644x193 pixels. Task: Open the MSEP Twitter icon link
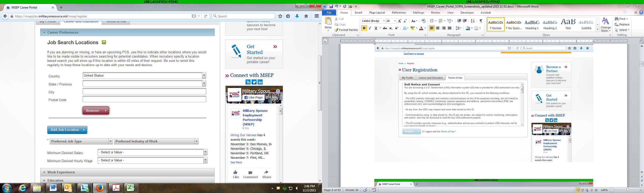pos(254,82)
